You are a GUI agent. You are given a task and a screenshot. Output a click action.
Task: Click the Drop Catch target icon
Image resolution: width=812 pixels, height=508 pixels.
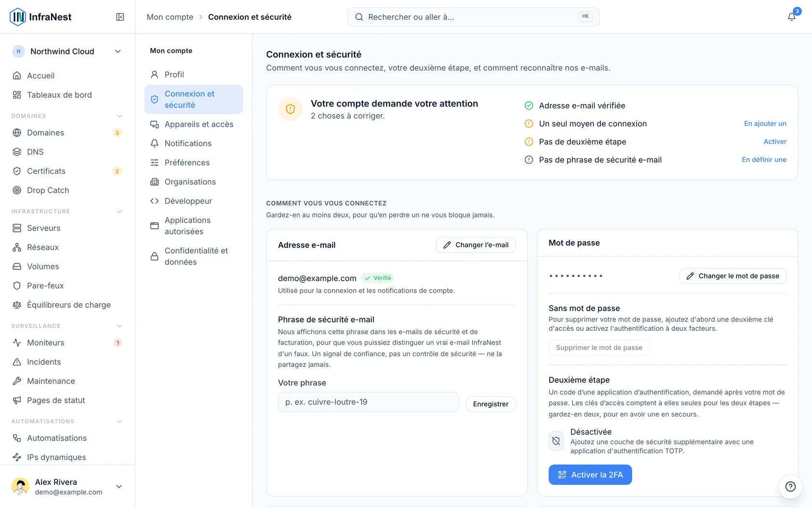(17, 190)
